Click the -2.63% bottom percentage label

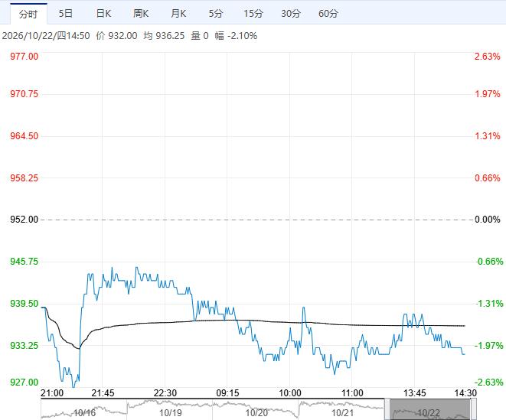[488, 383]
